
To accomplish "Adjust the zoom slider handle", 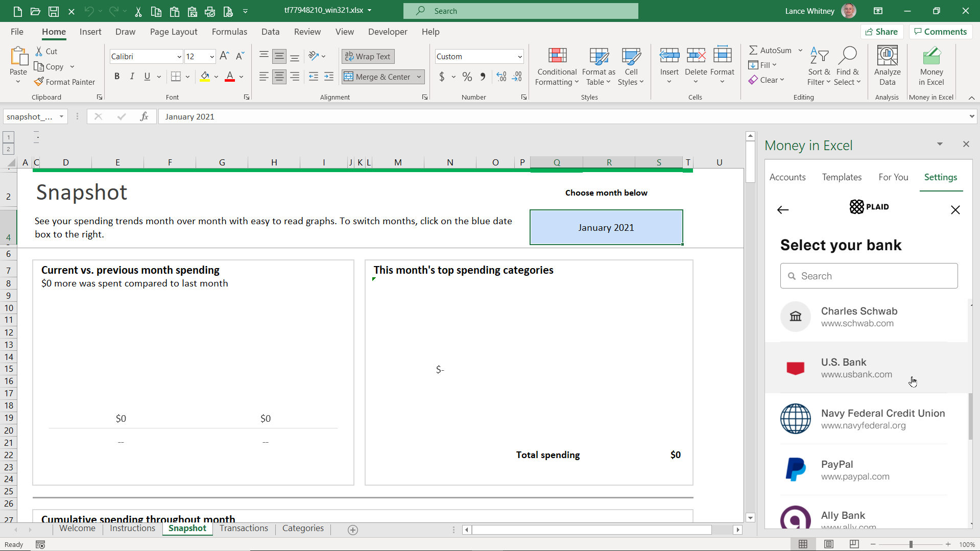I will (911, 544).
